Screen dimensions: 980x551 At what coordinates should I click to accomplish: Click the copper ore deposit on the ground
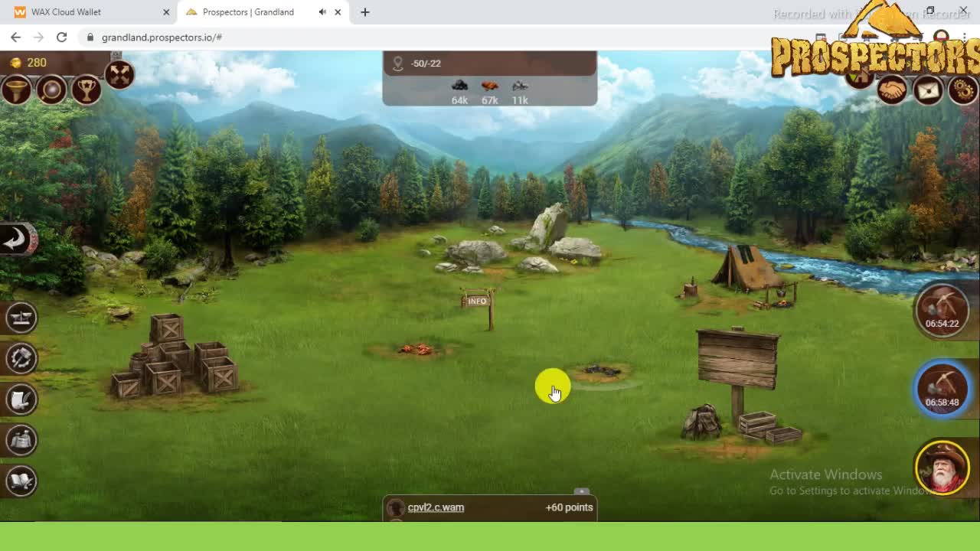[x=416, y=349]
